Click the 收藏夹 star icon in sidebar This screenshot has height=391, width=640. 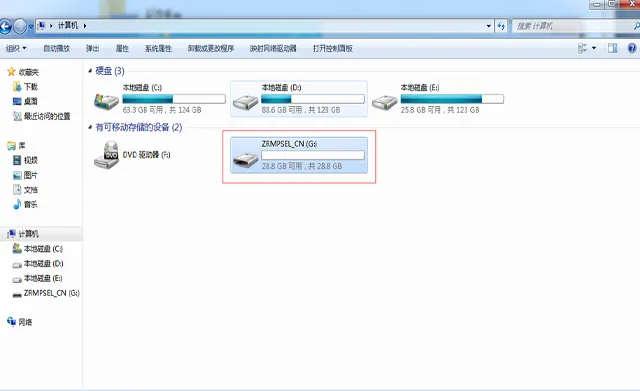click(11, 72)
